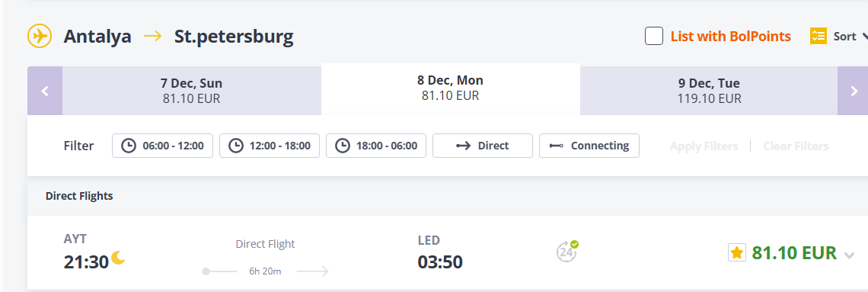Screen dimensions: 868x292
Task: Toggle the 12:00 - 18:00 time filter
Action: coord(270,146)
